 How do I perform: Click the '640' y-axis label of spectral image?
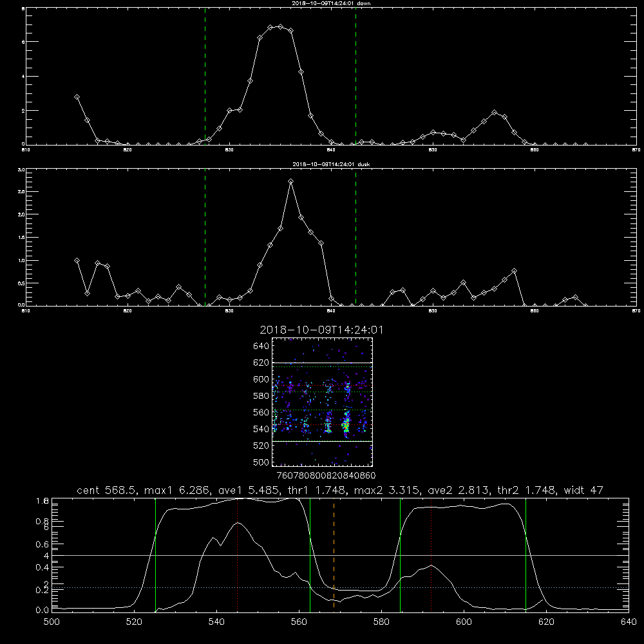pyautogui.click(x=261, y=346)
